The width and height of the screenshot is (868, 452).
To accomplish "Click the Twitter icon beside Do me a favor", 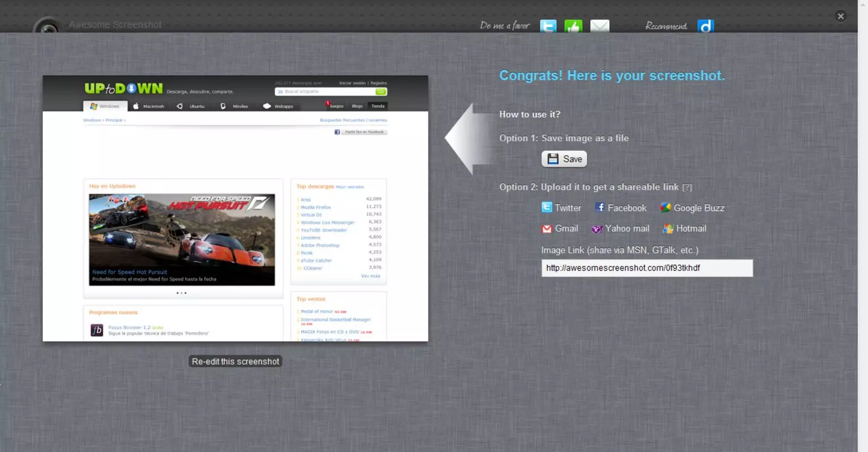I will 548,26.
